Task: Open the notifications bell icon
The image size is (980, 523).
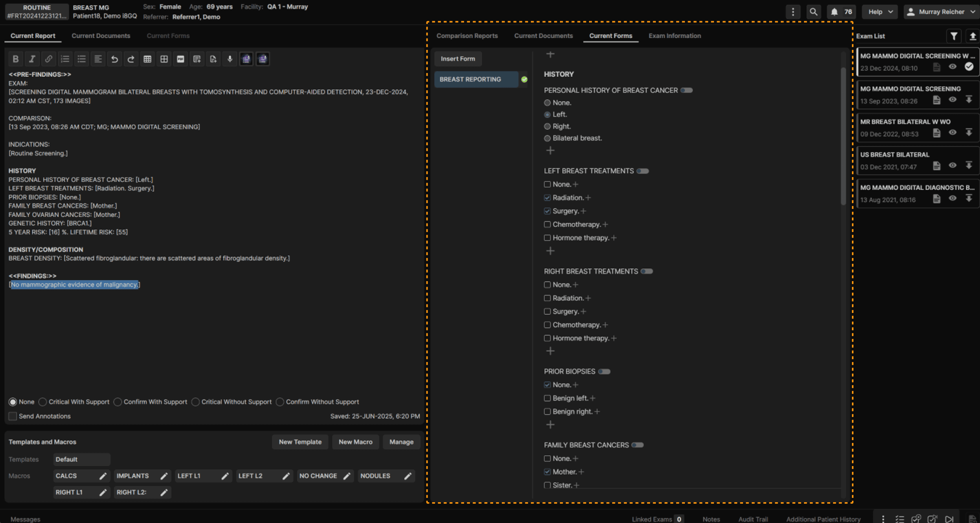Action: [834, 12]
